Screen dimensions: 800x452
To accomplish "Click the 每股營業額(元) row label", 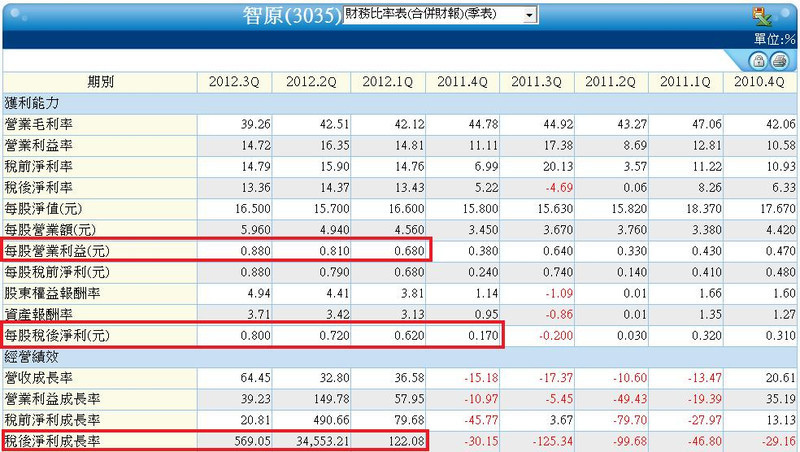I will click(50, 230).
